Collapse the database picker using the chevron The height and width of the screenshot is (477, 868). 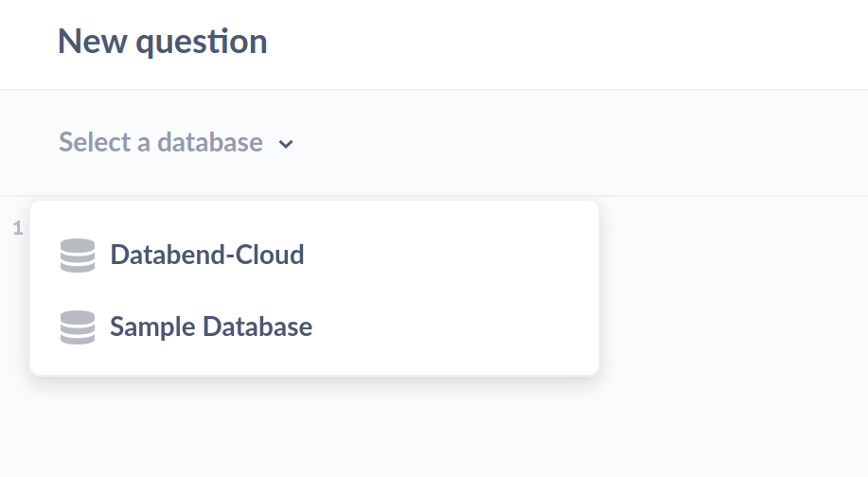pyautogui.click(x=286, y=144)
